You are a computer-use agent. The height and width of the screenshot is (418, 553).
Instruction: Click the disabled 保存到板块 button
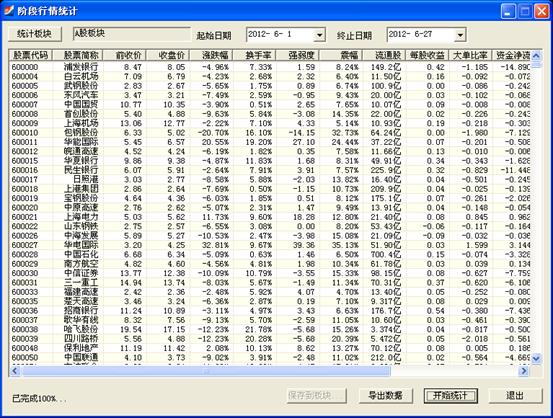pos(316,395)
